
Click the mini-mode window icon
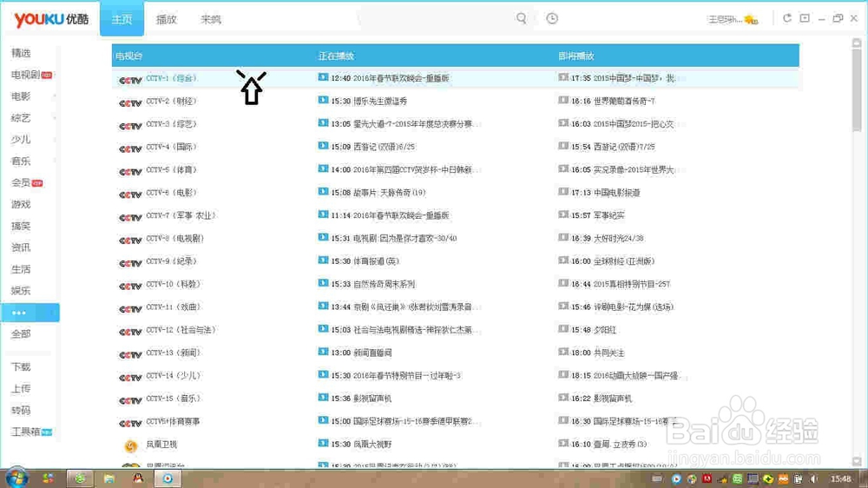pos(805,18)
